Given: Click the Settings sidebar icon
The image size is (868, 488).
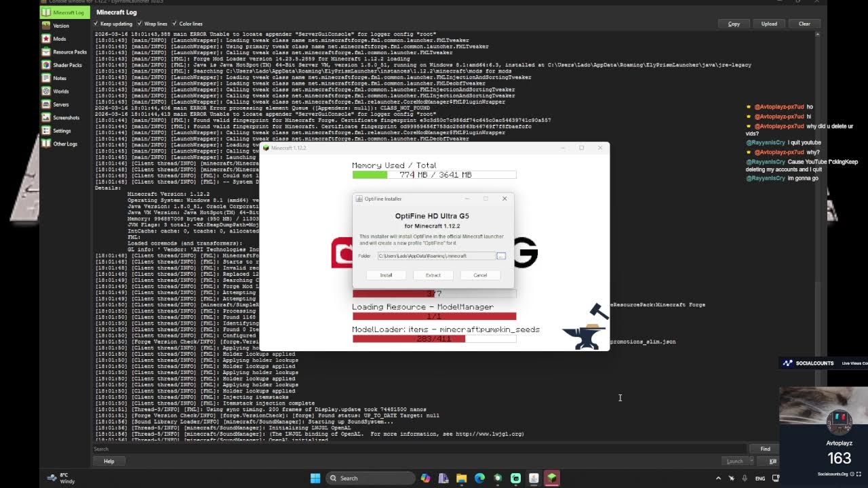Looking at the screenshot, I should click(45, 131).
